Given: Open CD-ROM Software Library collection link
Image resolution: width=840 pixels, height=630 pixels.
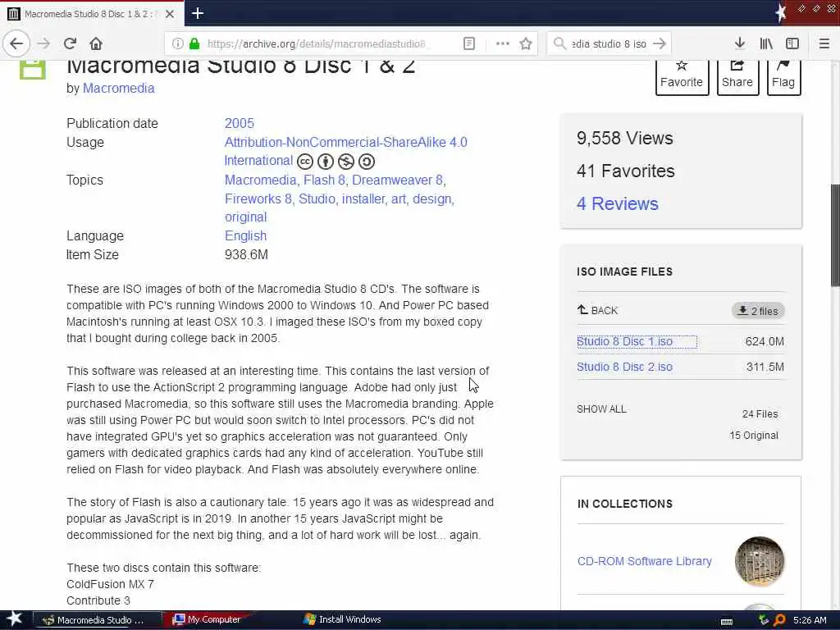Looking at the screenshot, I should (645, 561).
